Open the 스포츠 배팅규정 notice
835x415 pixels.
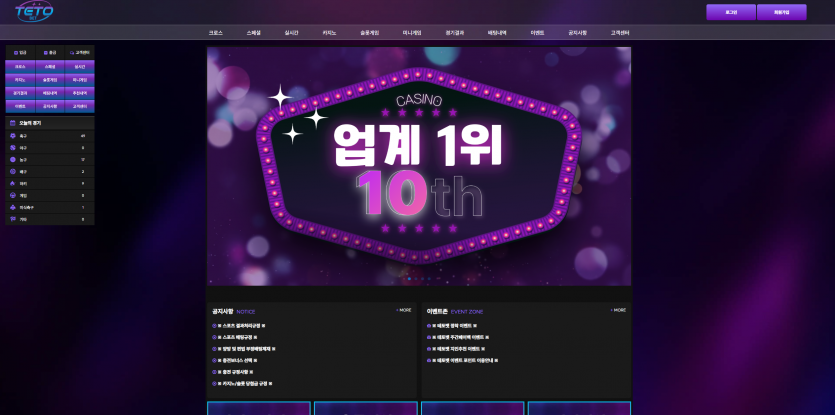(238, 337)
